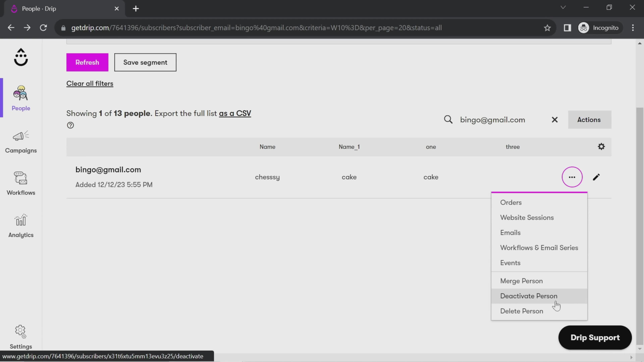Navigate to Workflows panel
644x362 pixels.
click(x=21, y=183)
